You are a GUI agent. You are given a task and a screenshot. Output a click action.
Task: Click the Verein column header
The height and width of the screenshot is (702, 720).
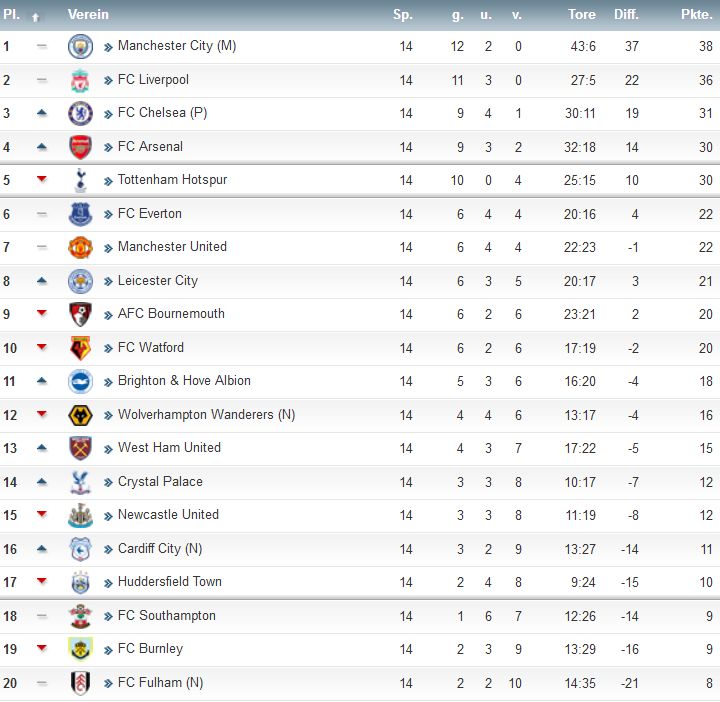coord(88,15)
